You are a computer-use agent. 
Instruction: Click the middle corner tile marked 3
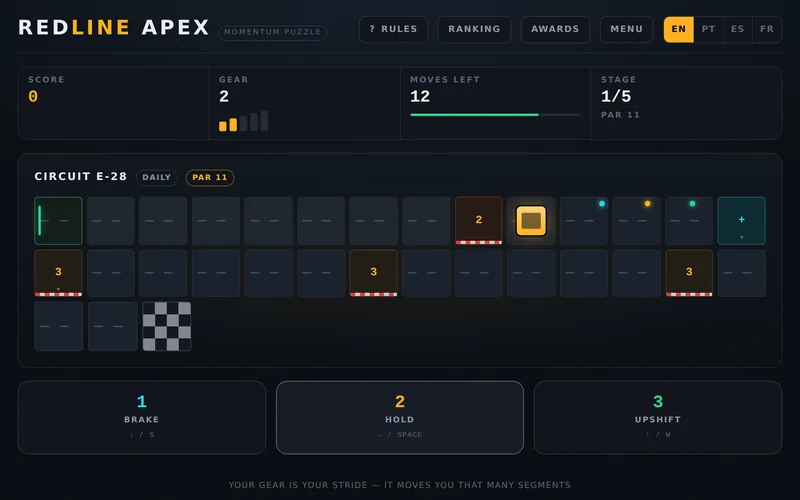pyautogui.click(x=373, y=272)
